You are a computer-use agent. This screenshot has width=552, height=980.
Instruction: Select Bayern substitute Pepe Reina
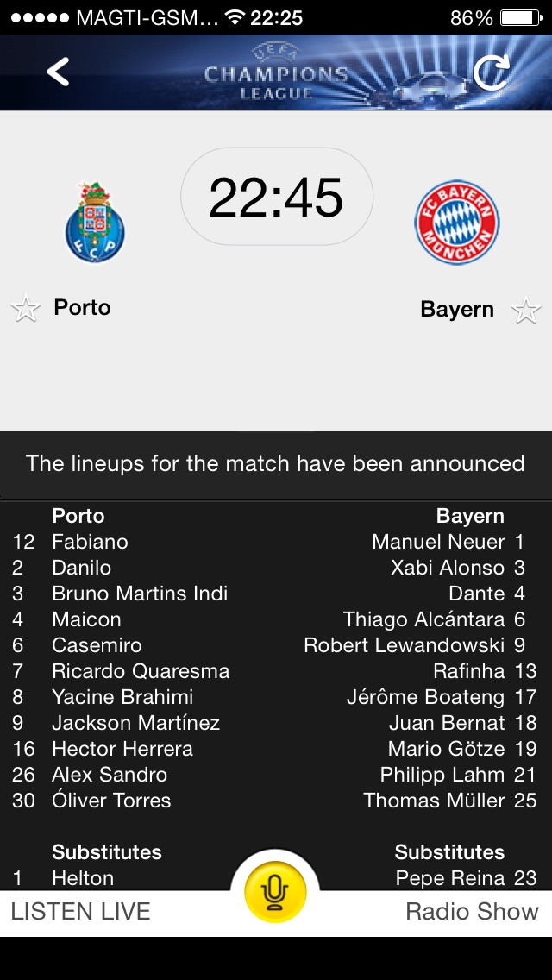[x=449, y=878]
